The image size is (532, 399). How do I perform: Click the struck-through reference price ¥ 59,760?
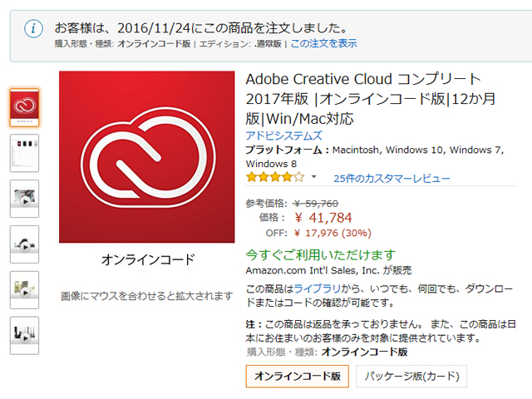pyautogui.click(x=316, y=203)
